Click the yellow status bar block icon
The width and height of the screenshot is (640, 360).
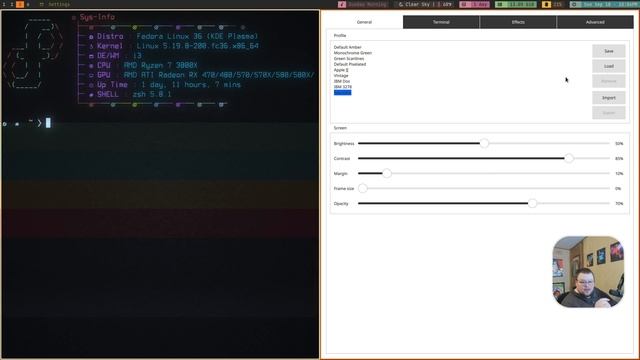[x=546, y=4]
